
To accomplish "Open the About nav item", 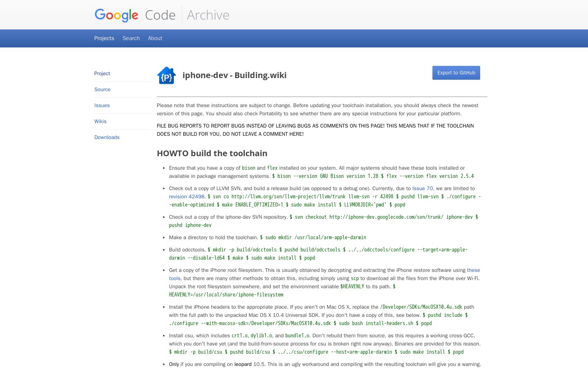I will [155, 38].
